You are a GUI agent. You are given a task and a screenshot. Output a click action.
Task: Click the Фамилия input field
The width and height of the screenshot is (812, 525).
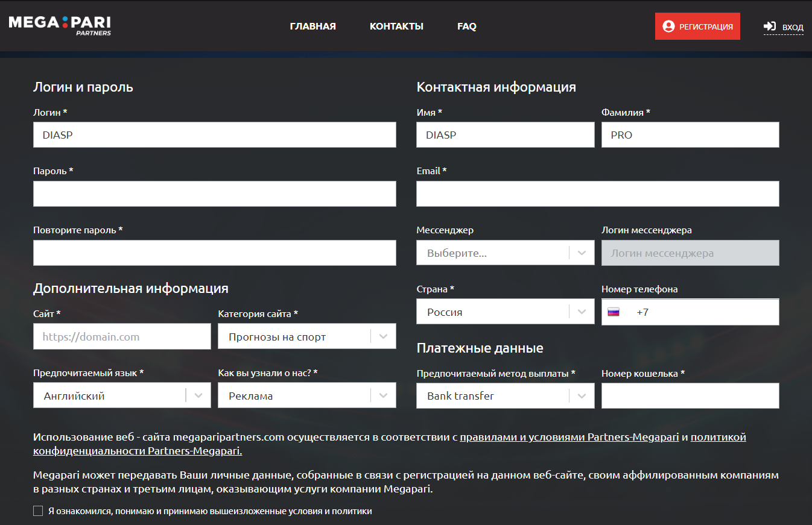coord(690,135)
